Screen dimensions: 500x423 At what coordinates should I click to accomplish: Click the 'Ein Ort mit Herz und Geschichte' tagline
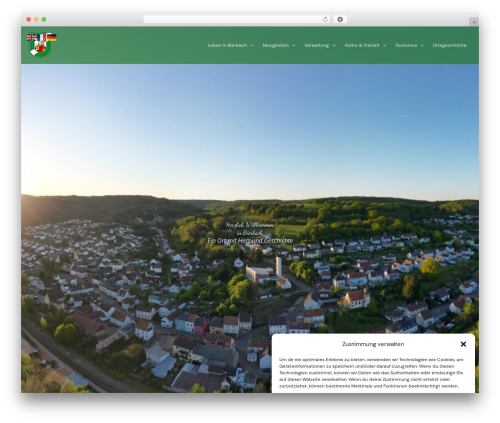click(250, 241)
